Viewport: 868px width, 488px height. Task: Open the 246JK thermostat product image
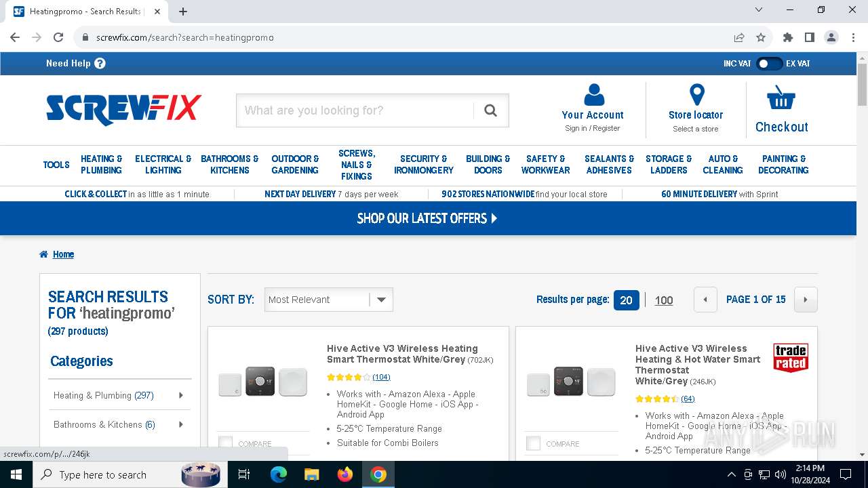click(x=571, y=382)
